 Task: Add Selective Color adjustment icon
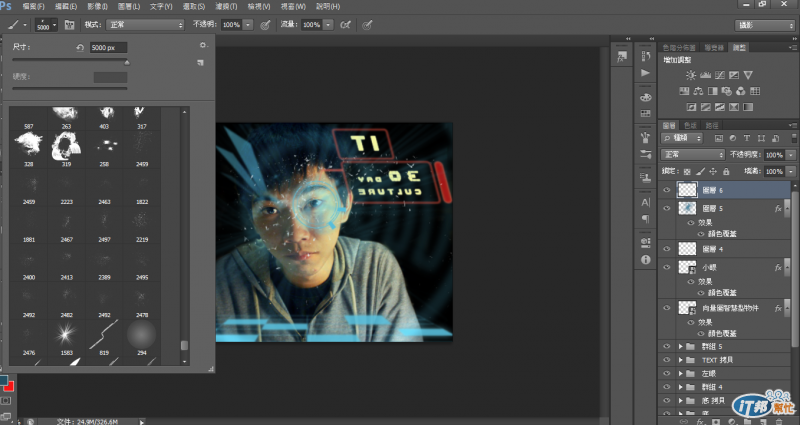[x=734, y=107]
